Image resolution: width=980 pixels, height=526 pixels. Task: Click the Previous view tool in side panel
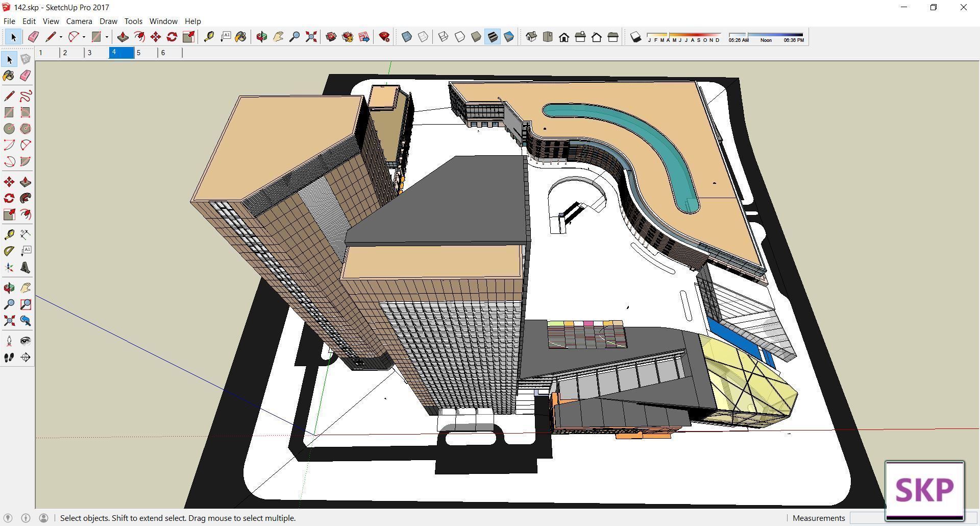click(x=26, y=321)
